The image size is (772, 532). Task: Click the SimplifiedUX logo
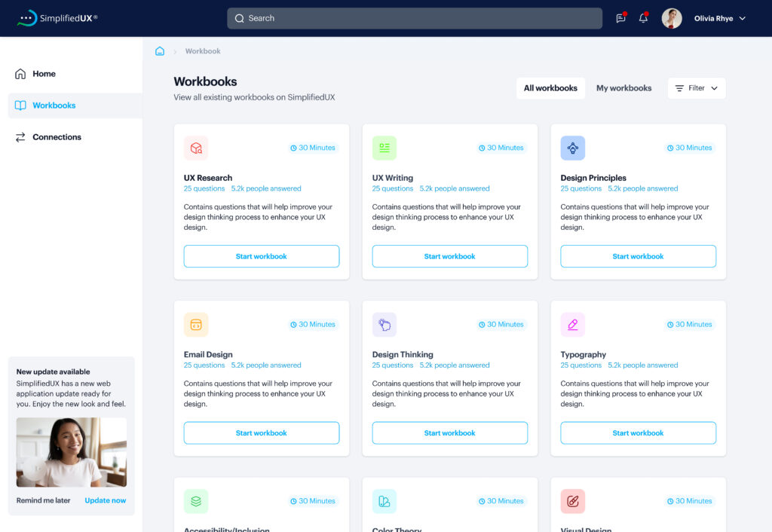coord(57,18)
